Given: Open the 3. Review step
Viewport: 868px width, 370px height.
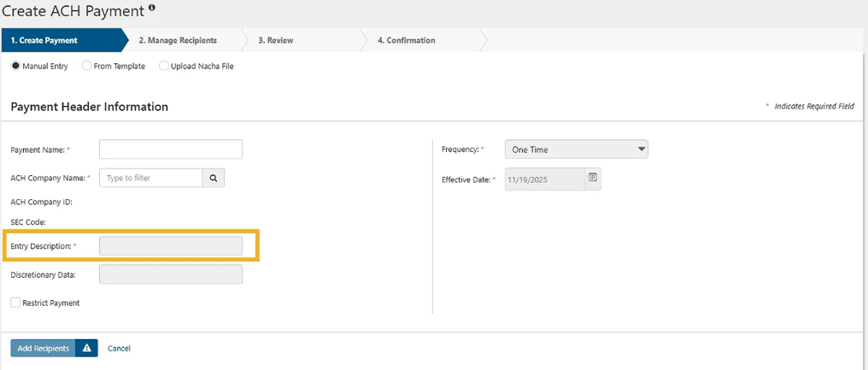Looking at the screenshot, I should (276, 40).
